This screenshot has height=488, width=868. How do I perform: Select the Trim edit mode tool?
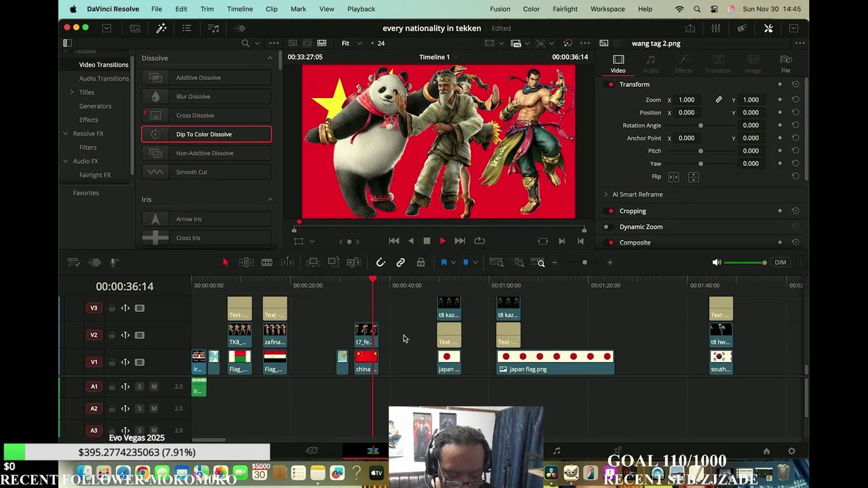click(246, 262)
